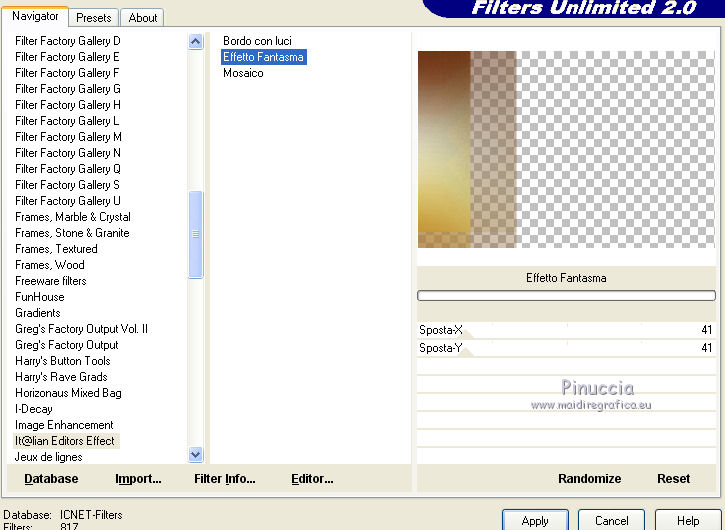Select Filter Factory Gallery N
This screenshot has width=725, height=530.
tap(68, 153)
